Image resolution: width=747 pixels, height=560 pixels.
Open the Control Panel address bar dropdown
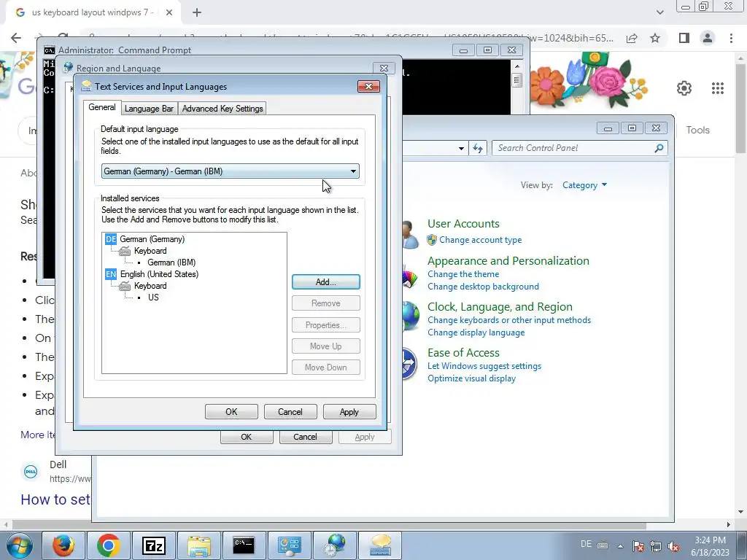point(461,148)
